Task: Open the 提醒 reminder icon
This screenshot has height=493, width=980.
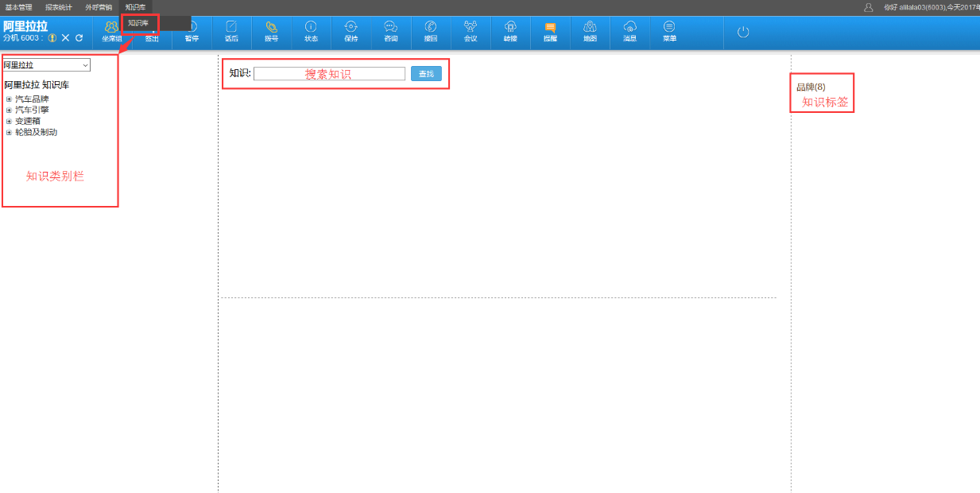Action: coord(550,31)
